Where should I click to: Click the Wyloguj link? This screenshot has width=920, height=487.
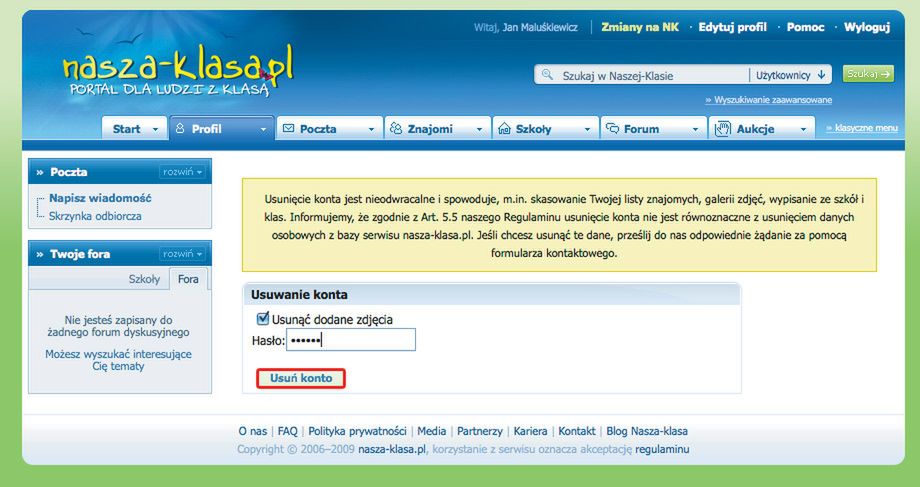point(867,27)
